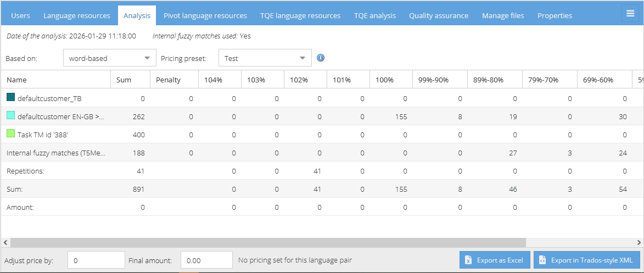Click the 102% column header
This screenshot has height=273, width=644.
[x=305, y=79]
